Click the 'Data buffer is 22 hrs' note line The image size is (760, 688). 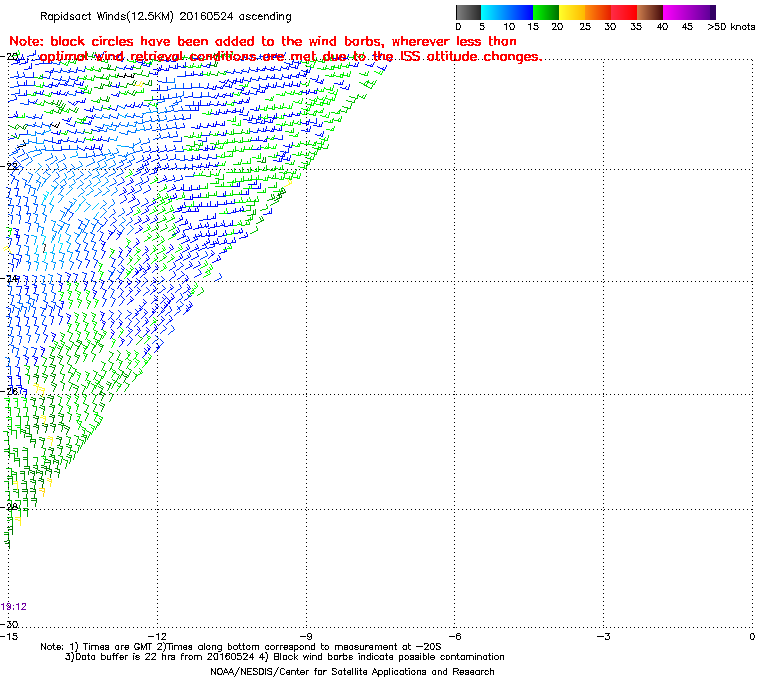point(285,657)
